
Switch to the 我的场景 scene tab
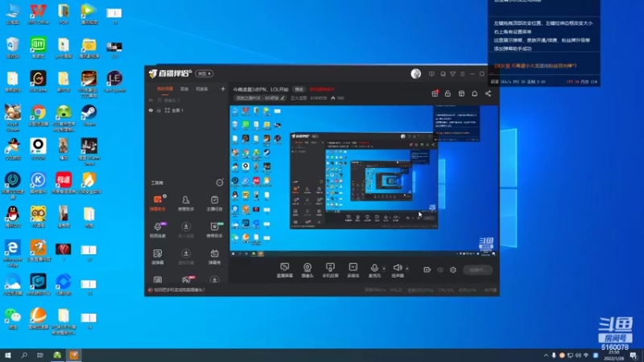165,88
